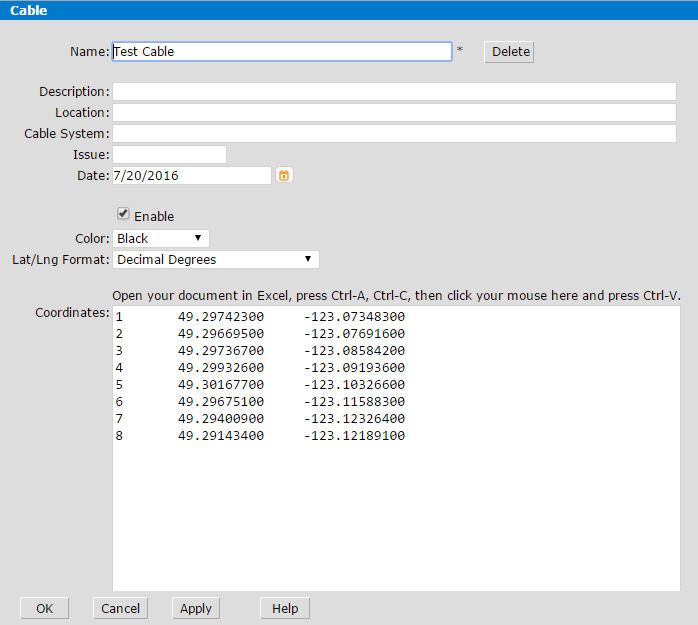Click coordinate row 1 latitude 49.29742300

221,317
